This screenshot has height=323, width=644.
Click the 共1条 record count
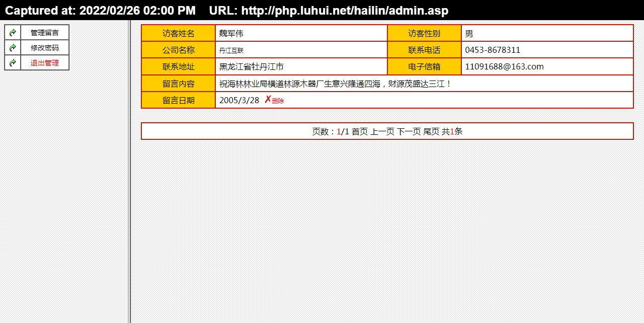452,131
